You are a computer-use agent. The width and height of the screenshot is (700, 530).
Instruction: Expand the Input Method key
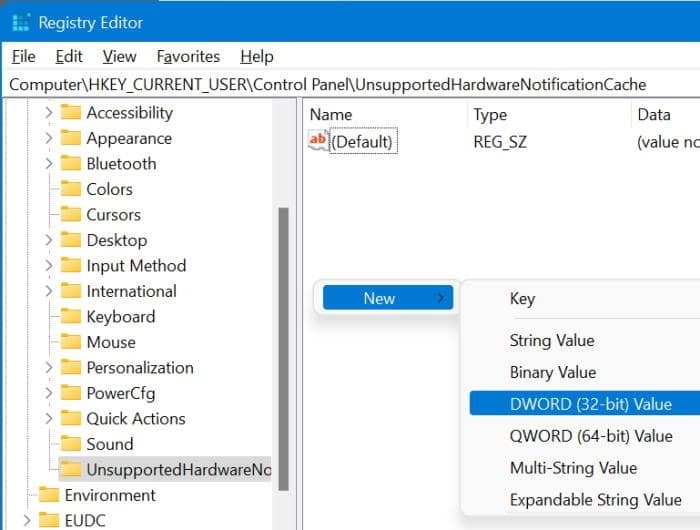(49, 265)
